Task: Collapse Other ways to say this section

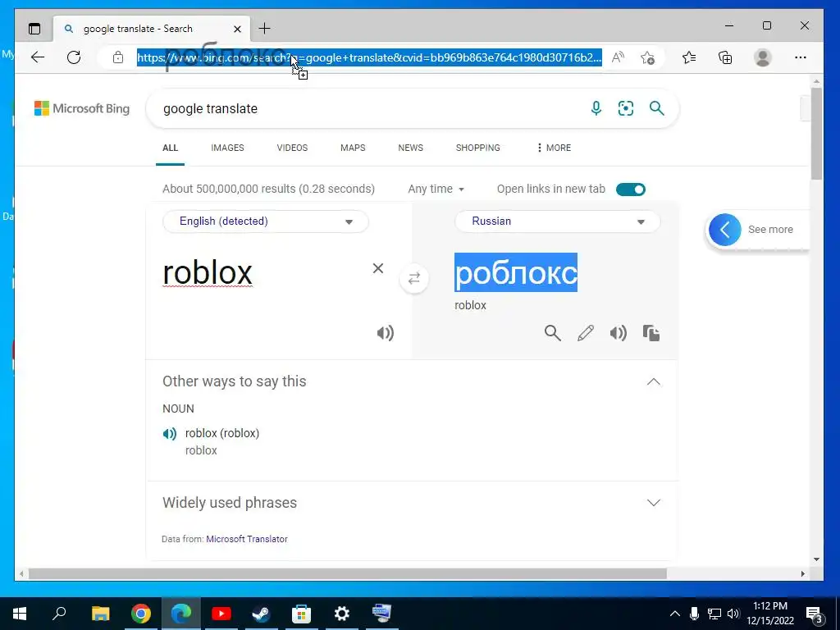Action: click(653, 382)
